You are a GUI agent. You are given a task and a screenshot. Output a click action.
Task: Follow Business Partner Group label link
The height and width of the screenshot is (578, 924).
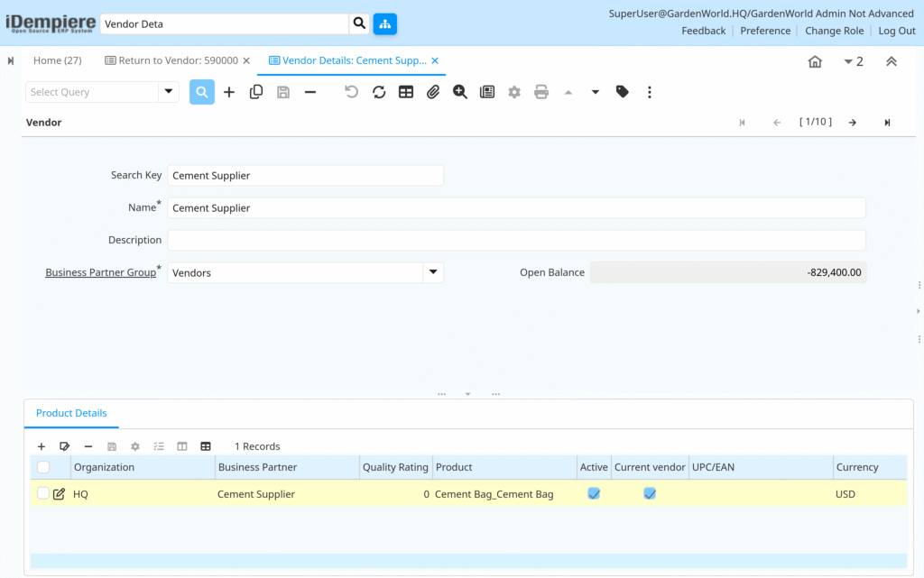[101, 272]
